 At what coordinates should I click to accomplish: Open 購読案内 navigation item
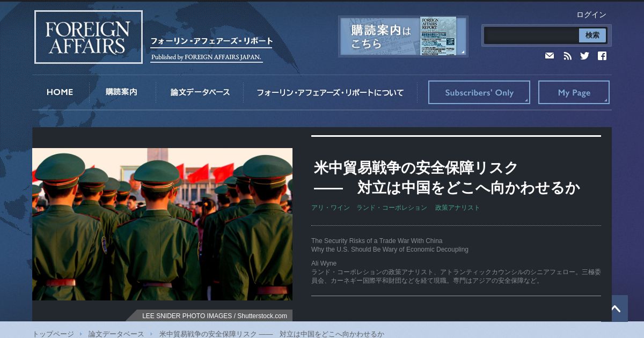pos(121,92)
